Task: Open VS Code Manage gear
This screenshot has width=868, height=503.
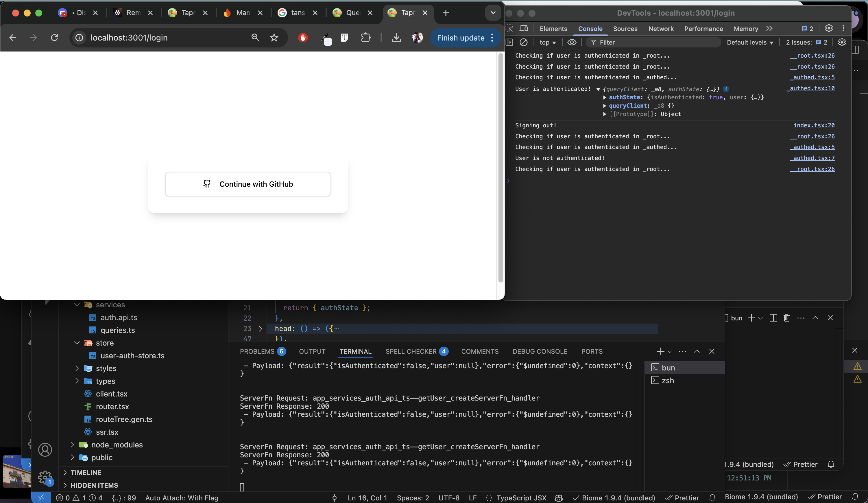Action: click(45, 477)
